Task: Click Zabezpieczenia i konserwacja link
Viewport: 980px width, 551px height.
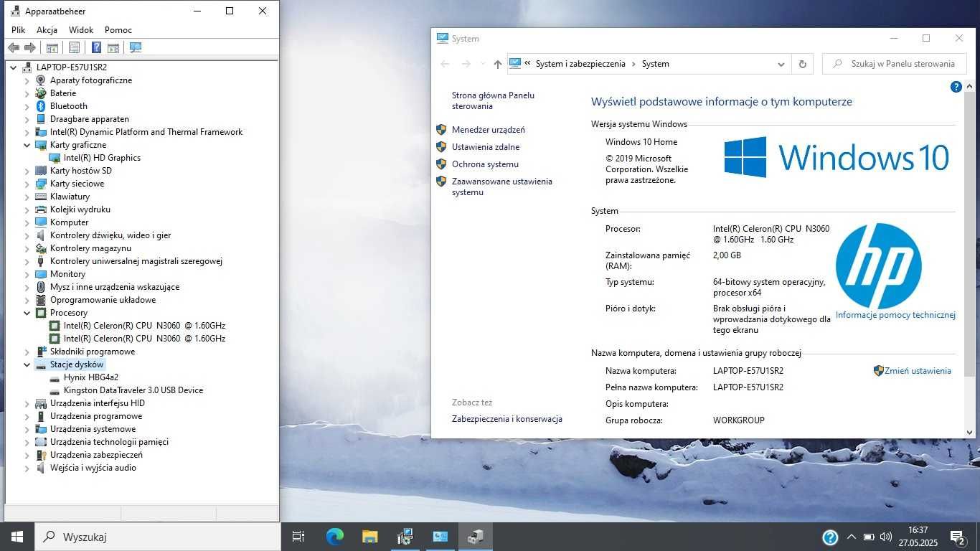Action: click(507, 419)
